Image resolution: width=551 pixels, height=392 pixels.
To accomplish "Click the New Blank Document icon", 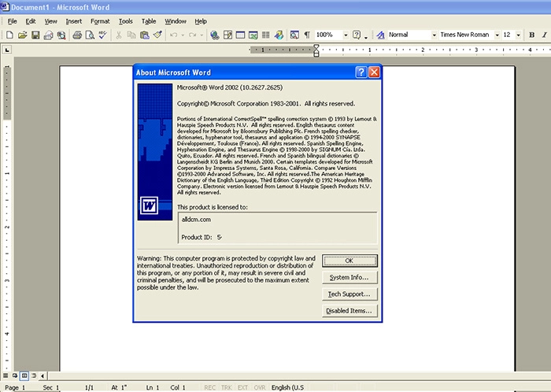I will (x=9, y=35).
